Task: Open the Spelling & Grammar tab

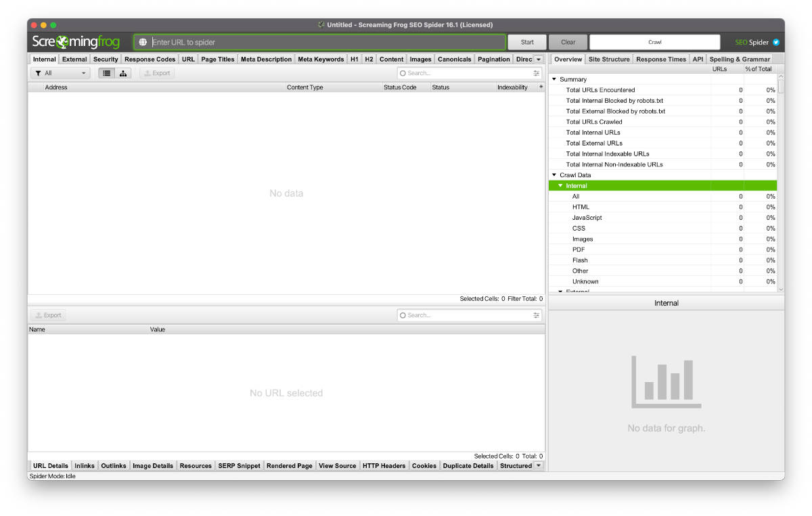Action: pos(740,60)
